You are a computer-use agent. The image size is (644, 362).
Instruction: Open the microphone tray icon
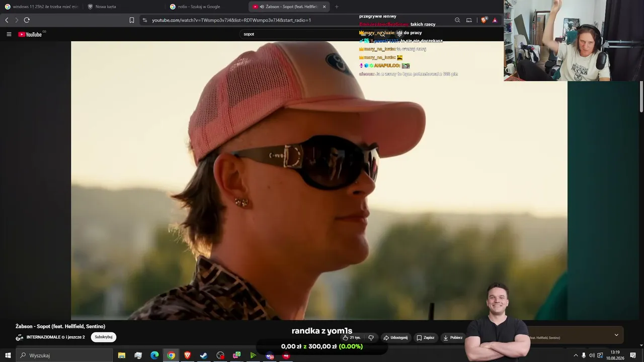(x=584, y=355)
